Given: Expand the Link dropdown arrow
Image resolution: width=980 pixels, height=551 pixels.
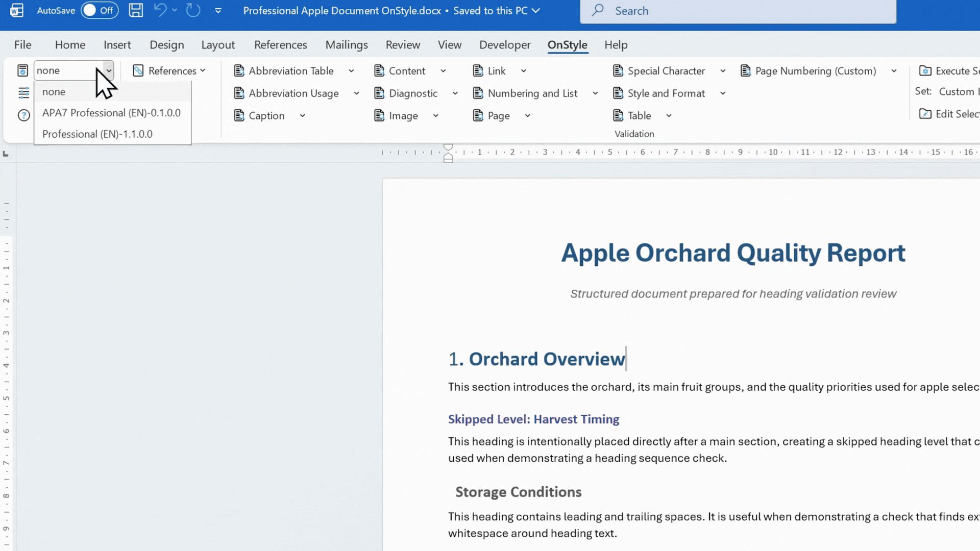Looking at the screenshot, I should point(523,71).
